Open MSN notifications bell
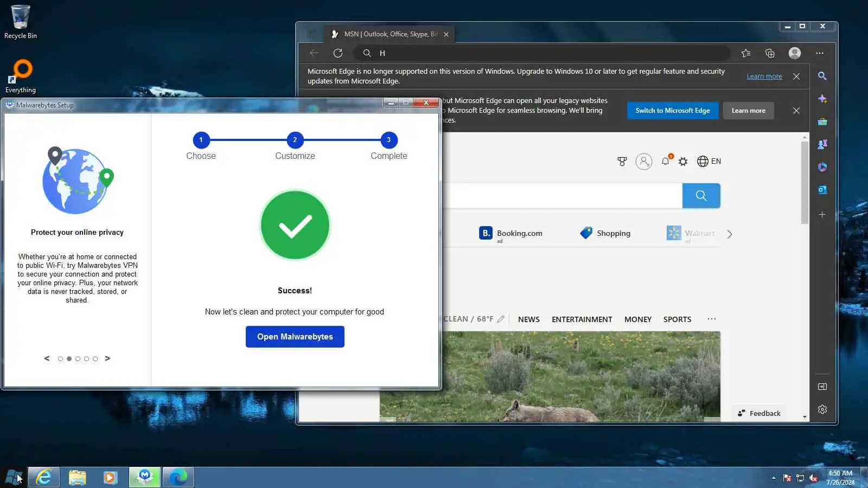Image resolution: width=868 pixels, height=488 pixels. click(x=666, y=160)
